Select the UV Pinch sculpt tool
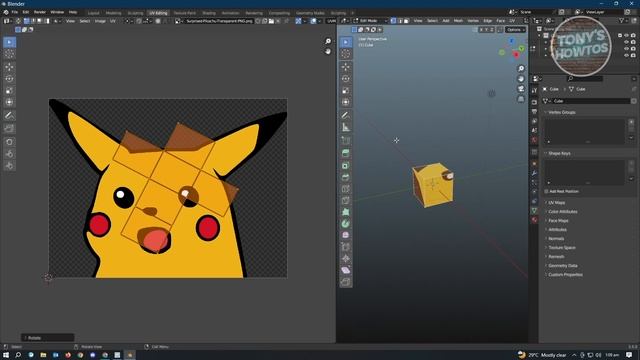Viewport: 640px width, 360px height. pos(9,166)
